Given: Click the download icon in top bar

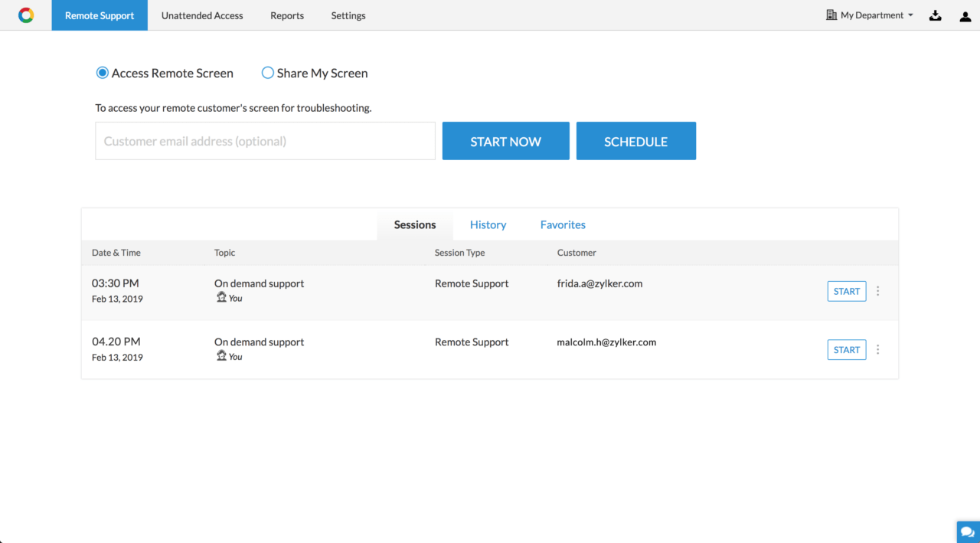Looking at the screenshot, I should pos(935,15).
